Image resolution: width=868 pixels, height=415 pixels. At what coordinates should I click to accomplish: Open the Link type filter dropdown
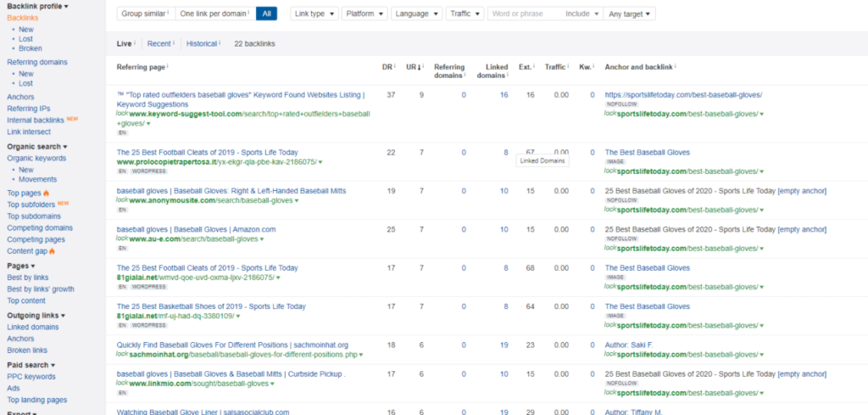pos(314,14)
